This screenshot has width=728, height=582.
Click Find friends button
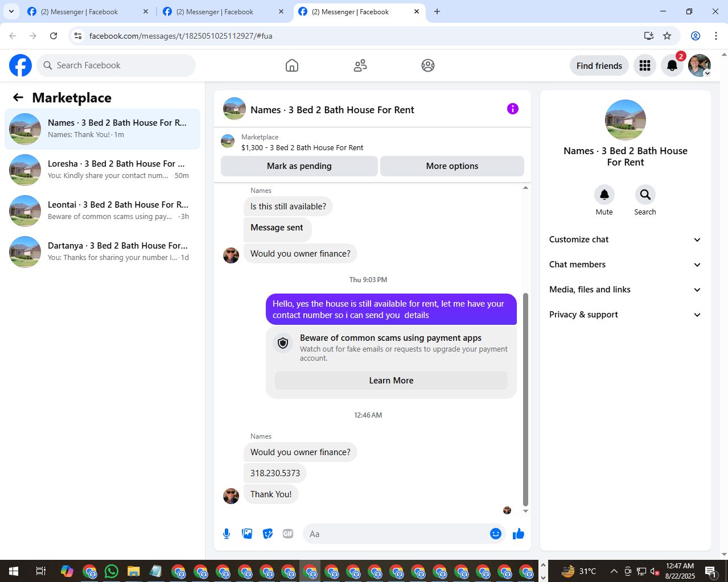tap(599, 65)
